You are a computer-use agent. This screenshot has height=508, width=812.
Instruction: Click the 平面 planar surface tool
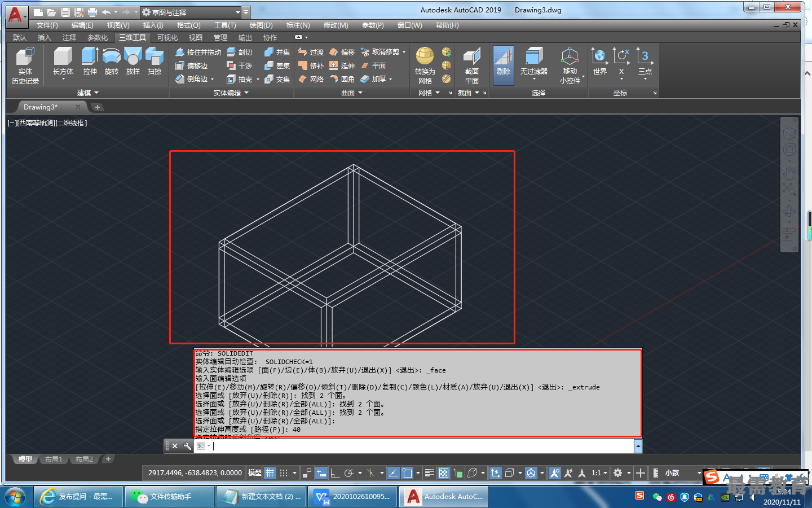[373, 65]
